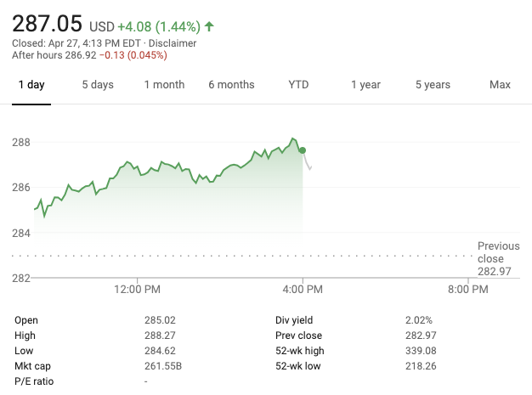The height and width of the screenshot is (395, 532).
Task: Click the 52-wk high value 339.08
Action: (x=422, y=351)
